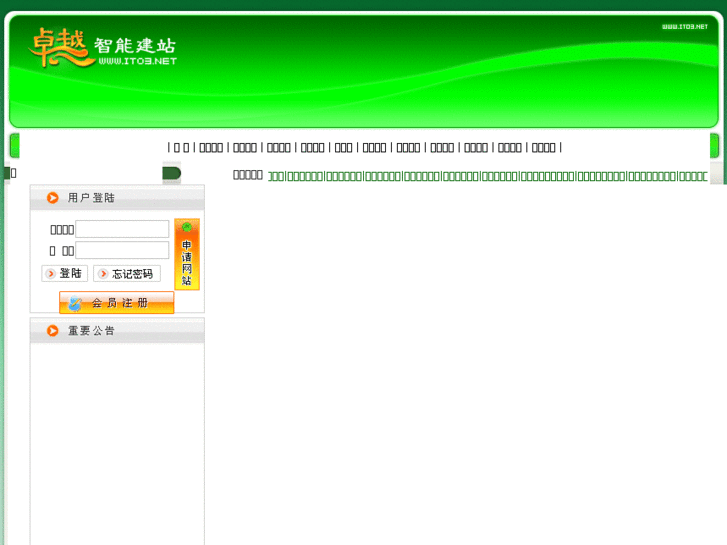Screen dimensions: 727x545
Task: Focus the username input field
Action: click(122, 229)
